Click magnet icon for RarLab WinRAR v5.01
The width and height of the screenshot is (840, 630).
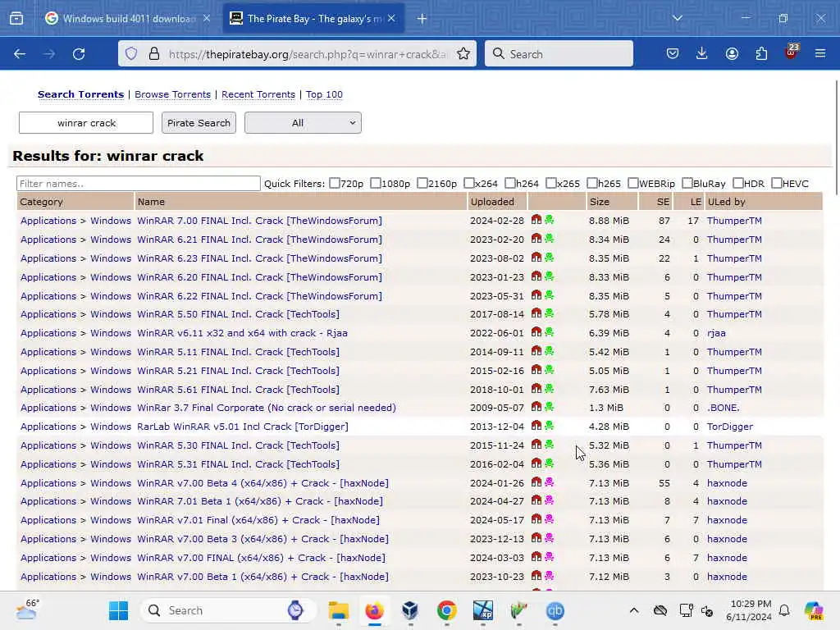point(536,426)
